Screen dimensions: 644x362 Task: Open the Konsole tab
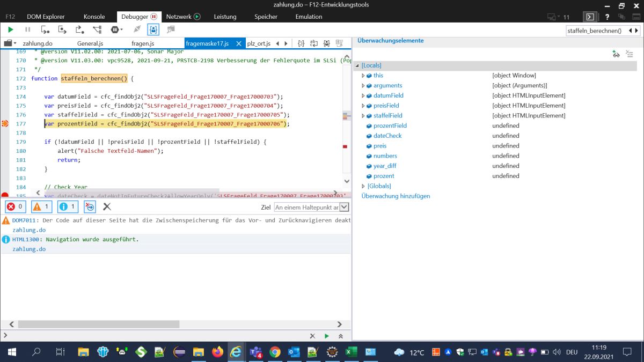click(94, 17)
